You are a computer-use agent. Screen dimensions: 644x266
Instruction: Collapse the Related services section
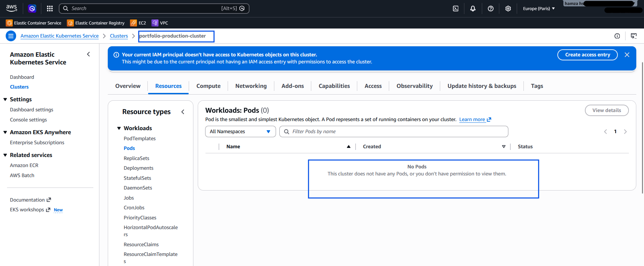point(5,155)
